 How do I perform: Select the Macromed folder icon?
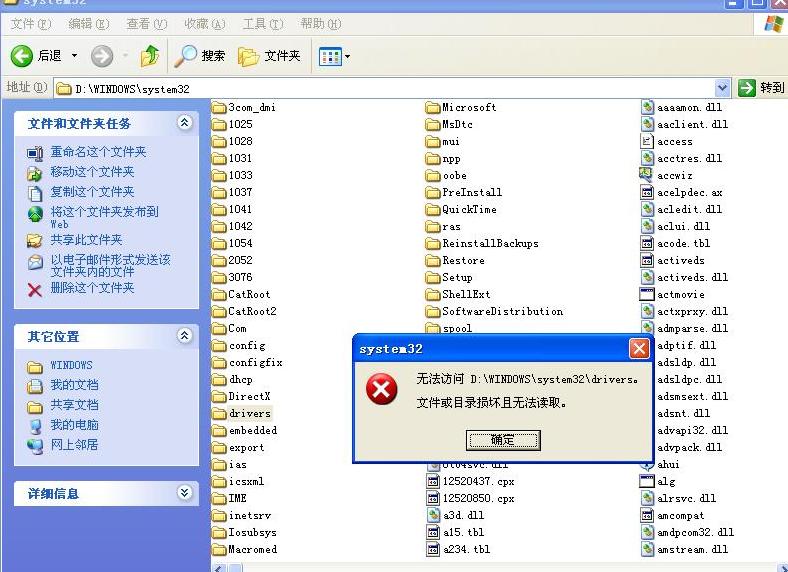pos(219,549)
